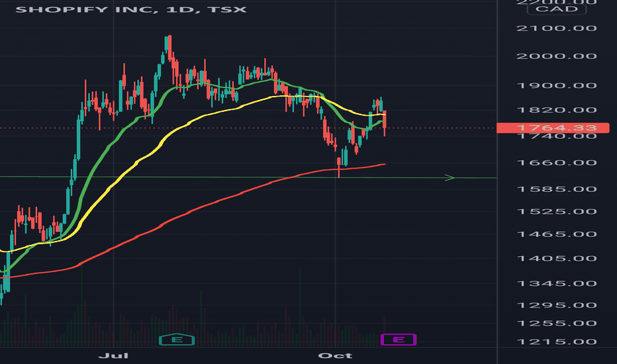The height and width of the screenshot is (364, 617).
Task: Click the 1405.00 price axis label
Action: tap(556, 259)
